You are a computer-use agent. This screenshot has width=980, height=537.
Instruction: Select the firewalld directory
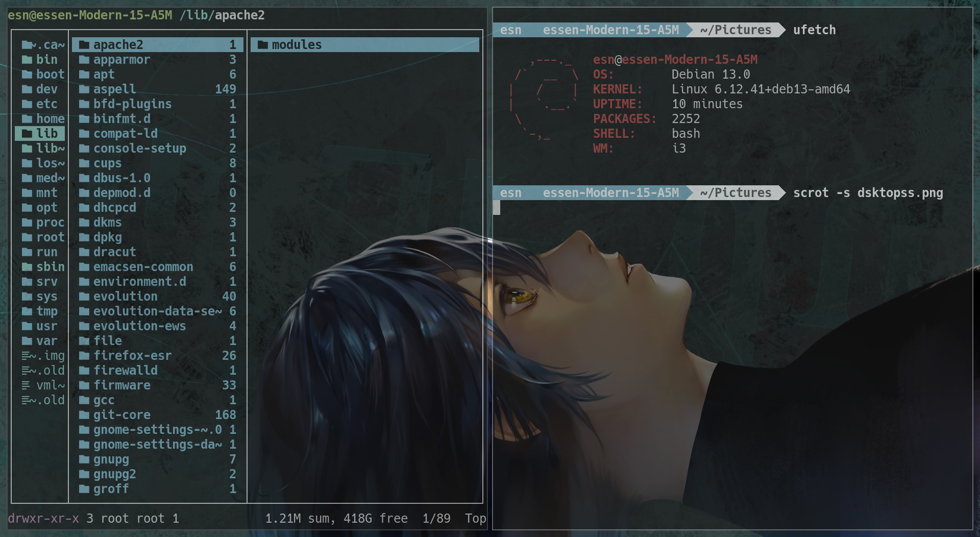click(x=158, y=371)
